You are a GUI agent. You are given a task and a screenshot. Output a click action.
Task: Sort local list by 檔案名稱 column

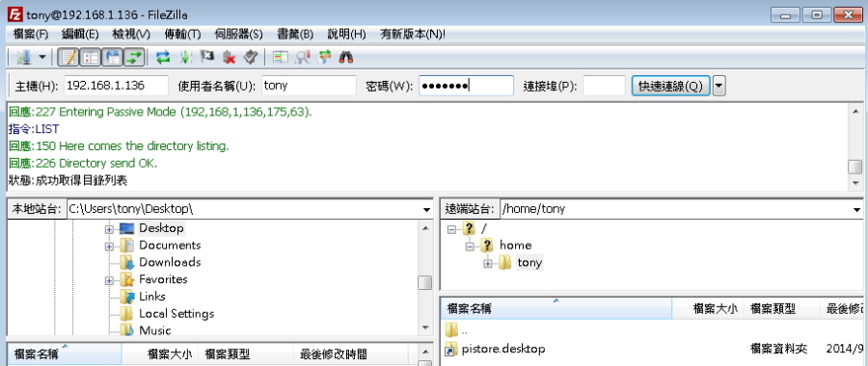(x=65, y=353)
